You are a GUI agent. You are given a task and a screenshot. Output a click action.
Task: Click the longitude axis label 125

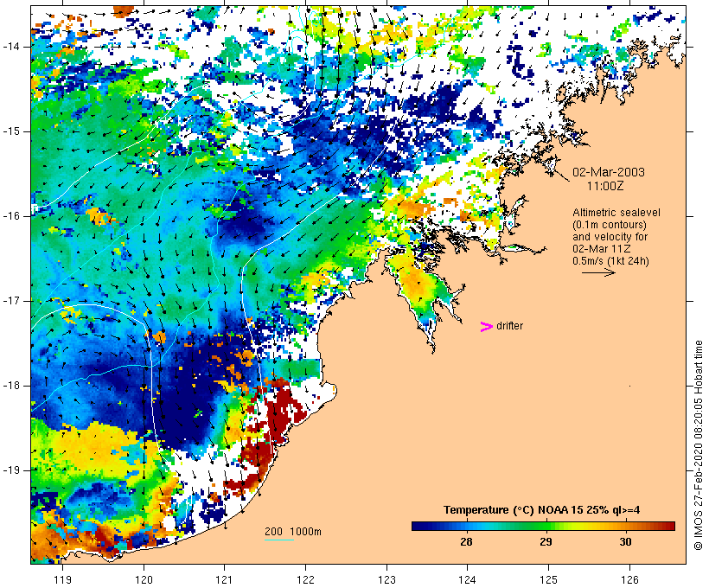coord(548,579)
